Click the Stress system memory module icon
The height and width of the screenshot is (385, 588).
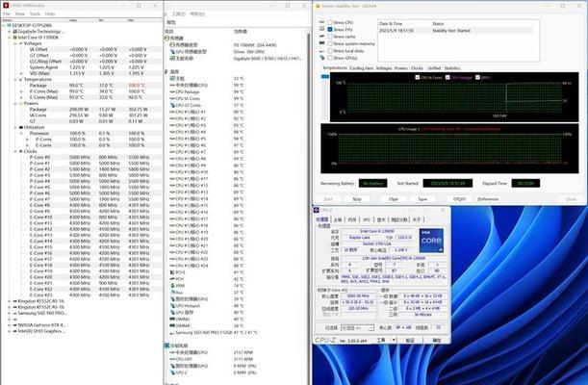click(x=321, y=43)
